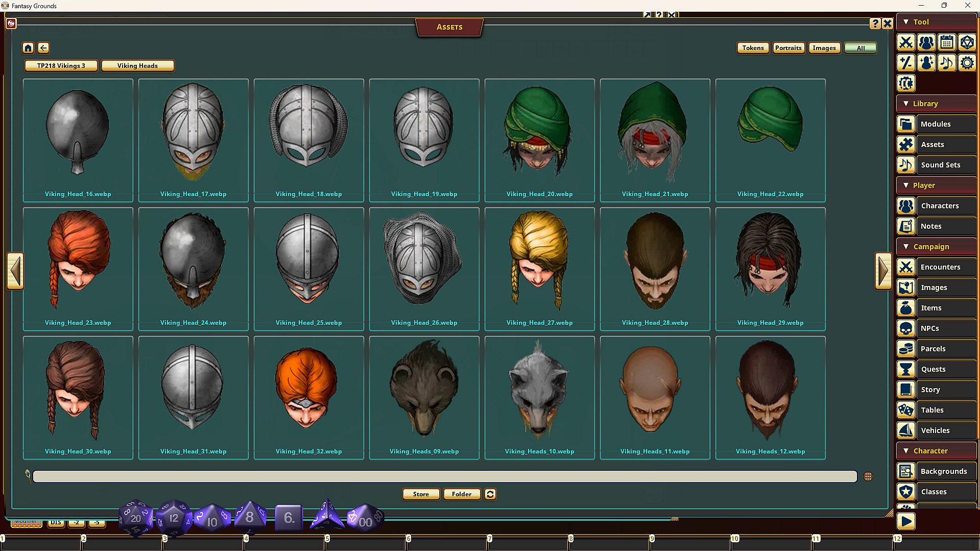Open the Viking Heads breadcrumb folder
The width and height of the screenshot is (980, 551).
(137, 66)
